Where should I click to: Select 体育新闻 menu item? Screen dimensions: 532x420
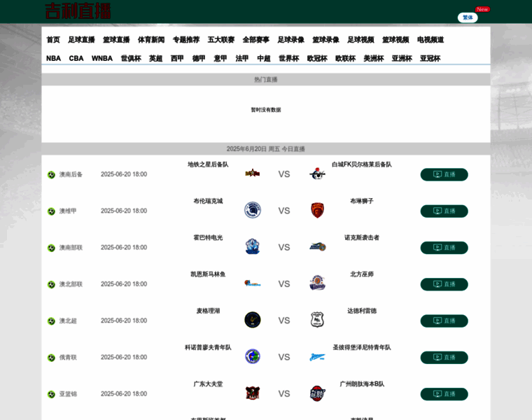(151, 40)
